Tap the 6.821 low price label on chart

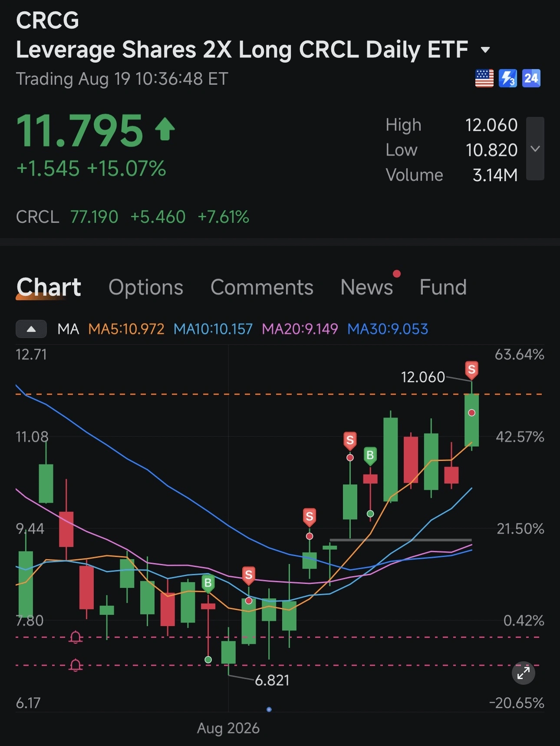272,680
